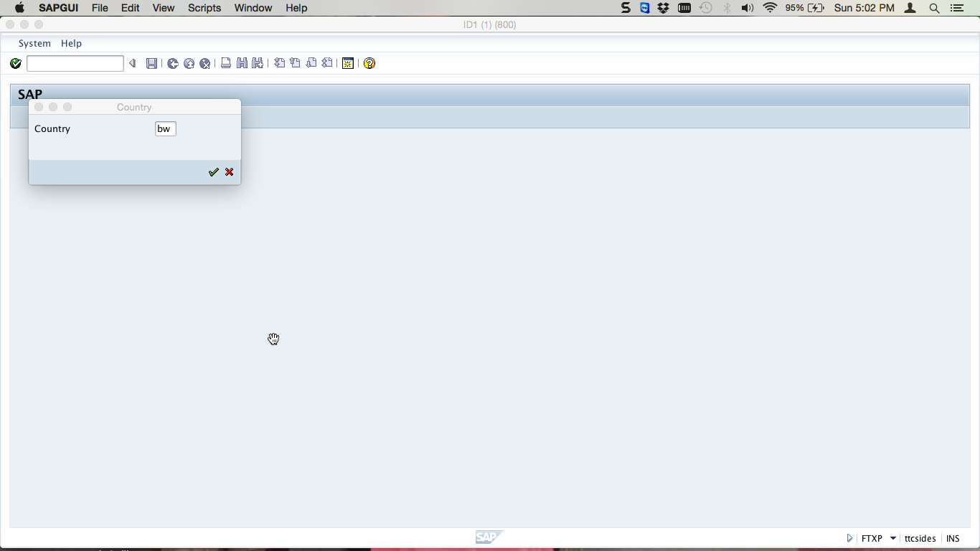Click the Country field label text
The image size is (980, 551).
[x=52, y=128]
